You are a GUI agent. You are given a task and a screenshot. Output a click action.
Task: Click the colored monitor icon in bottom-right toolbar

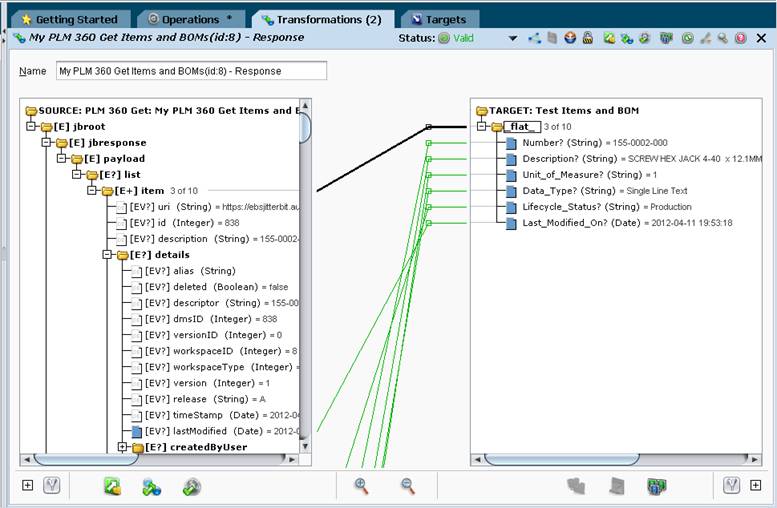[x=657, y=486]
